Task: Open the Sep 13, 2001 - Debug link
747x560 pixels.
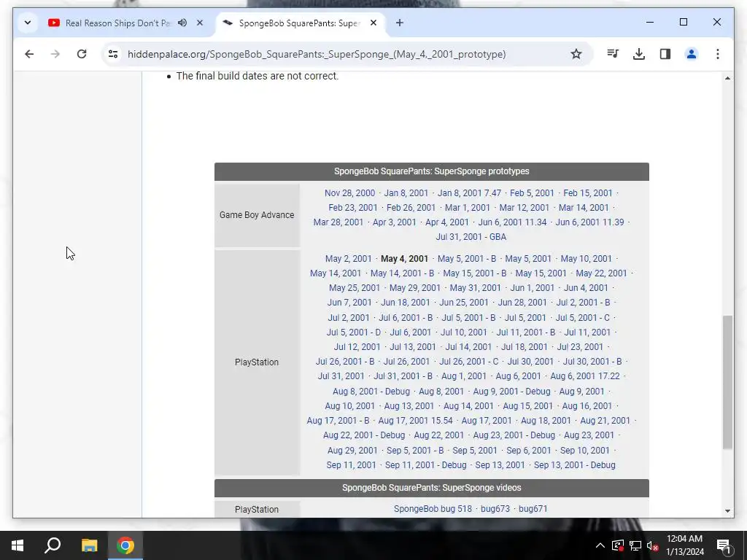Action: tap(575, 465)
